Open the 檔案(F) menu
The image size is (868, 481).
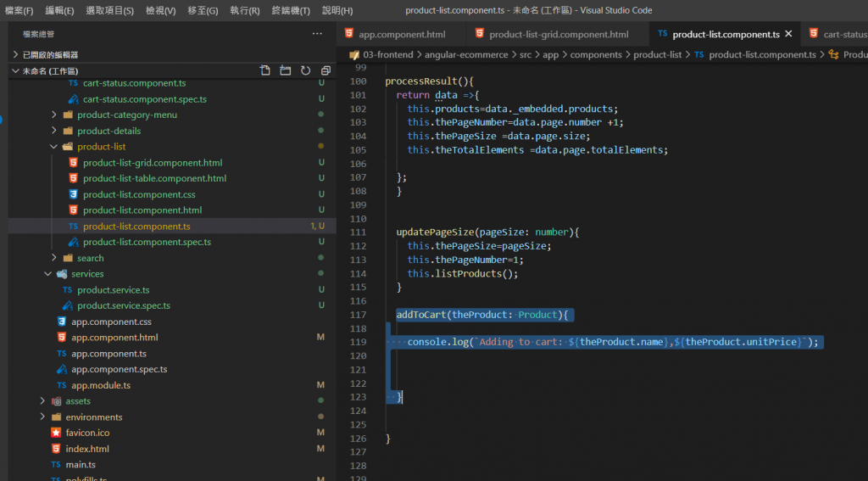click(x=19, y=10)
